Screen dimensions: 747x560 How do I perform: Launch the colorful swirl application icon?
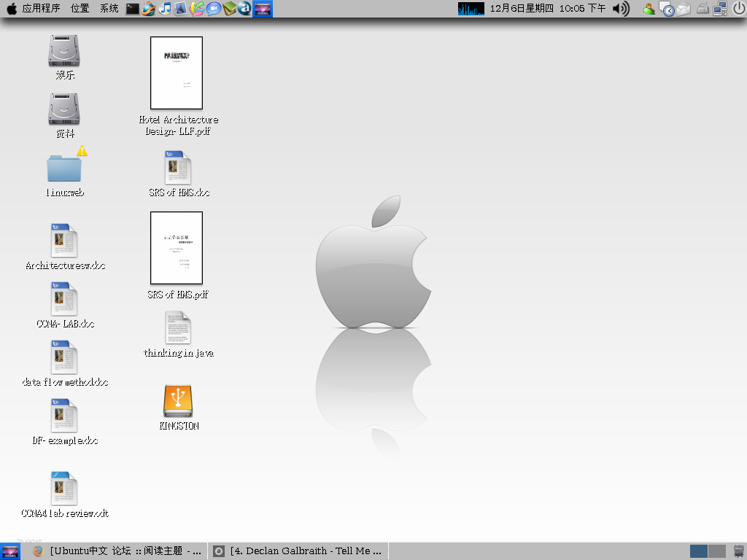[197, 9]
